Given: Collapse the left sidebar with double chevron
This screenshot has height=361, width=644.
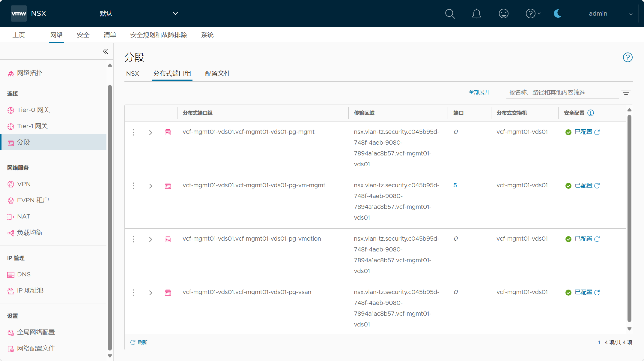Looking at the screenshot, I should (x=105, y=51).
